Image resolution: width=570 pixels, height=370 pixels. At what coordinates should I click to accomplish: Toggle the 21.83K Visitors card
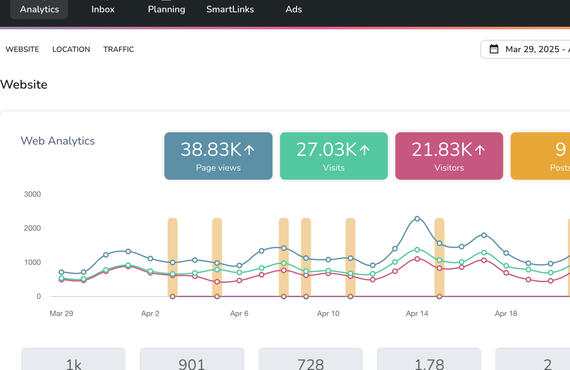point(449,156)
